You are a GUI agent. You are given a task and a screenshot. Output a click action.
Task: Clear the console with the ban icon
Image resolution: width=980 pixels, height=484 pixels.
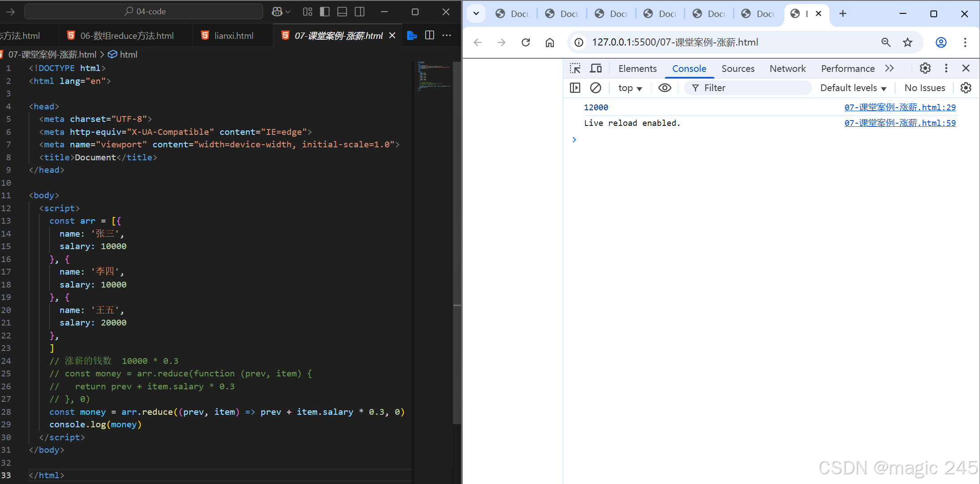click(595, 88)
